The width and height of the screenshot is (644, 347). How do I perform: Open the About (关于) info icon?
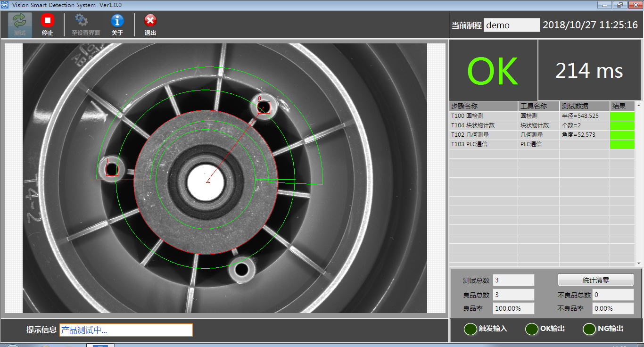[x=117, y=21]
